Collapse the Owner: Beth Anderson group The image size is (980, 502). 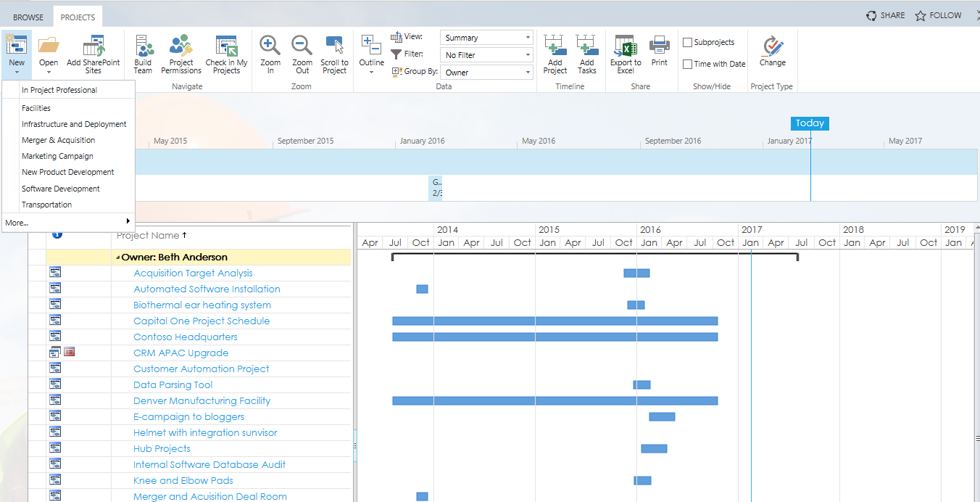117,258
